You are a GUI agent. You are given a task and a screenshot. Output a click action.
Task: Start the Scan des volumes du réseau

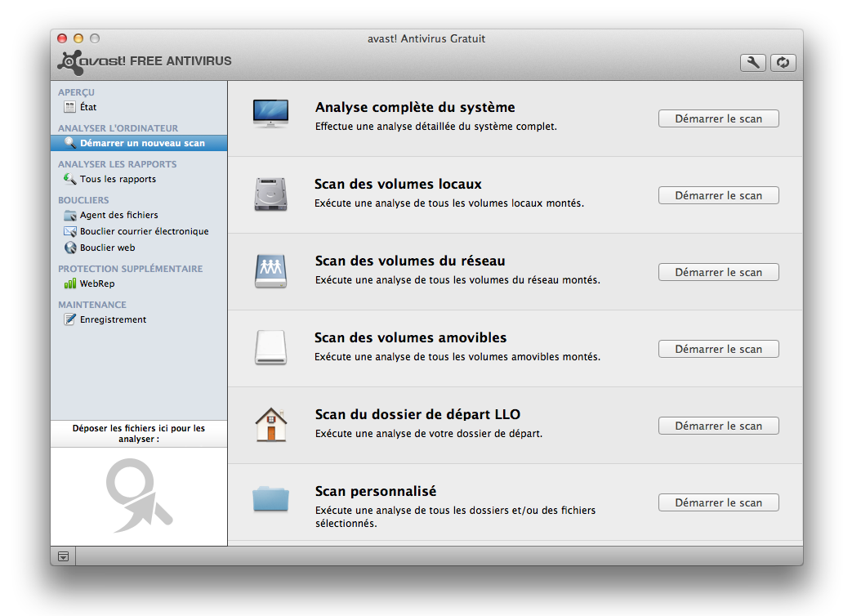click(x=718, y=272)
